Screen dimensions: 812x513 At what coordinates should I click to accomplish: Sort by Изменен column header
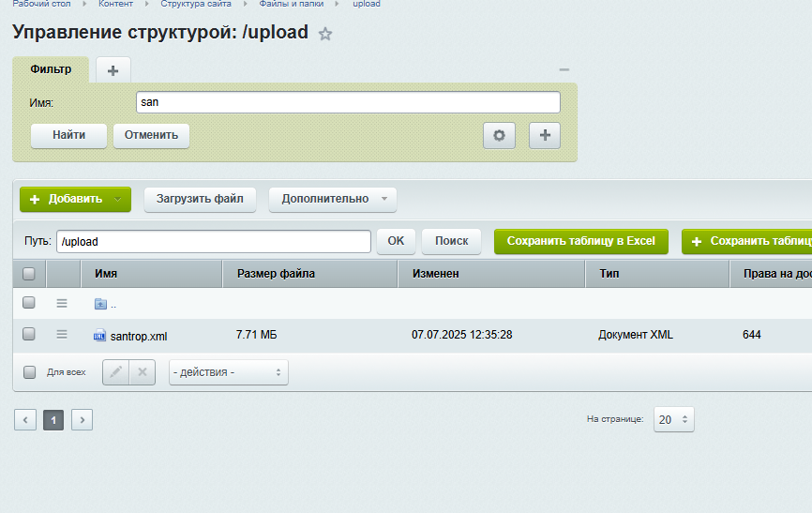pos(491,274)
